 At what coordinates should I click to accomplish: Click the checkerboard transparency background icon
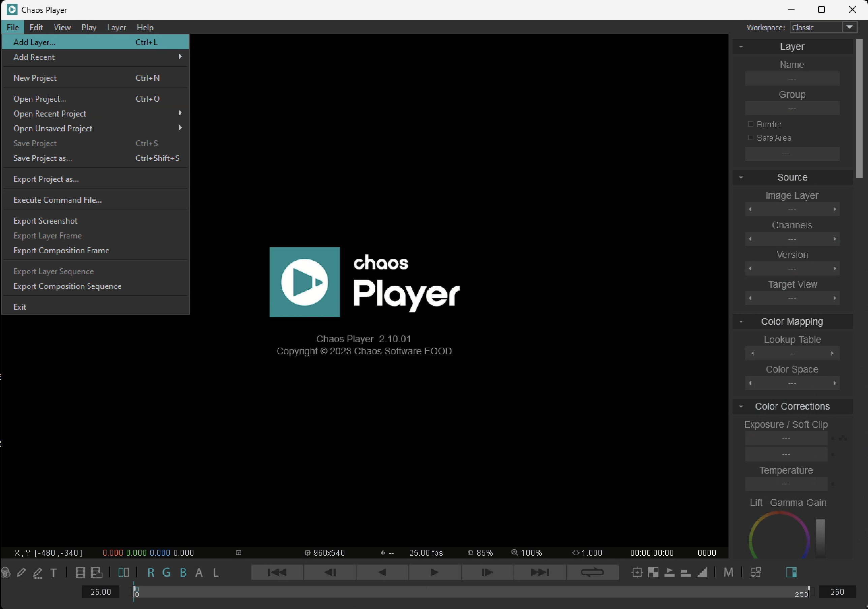(x=653, y=572)
